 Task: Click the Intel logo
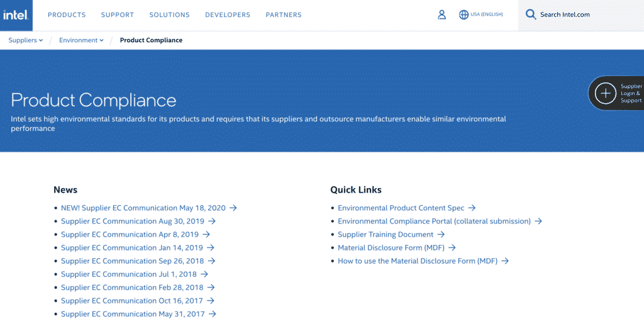(16, 15)
